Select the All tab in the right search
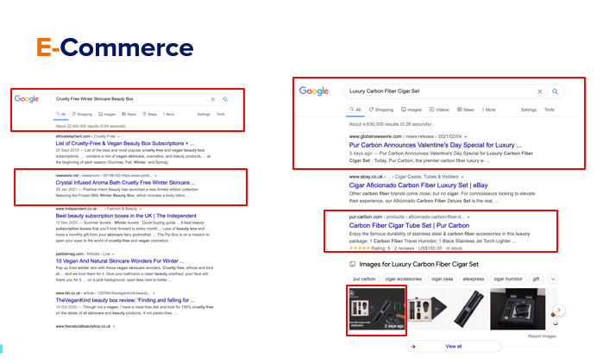This screenshot has width=603, height=364. pyautogui.click(x=355, y=110)
